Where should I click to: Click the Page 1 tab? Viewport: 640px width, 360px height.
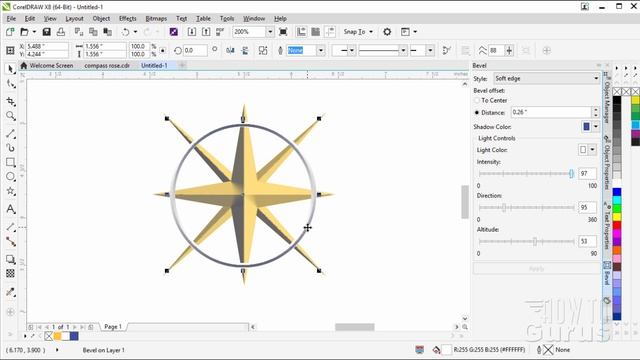113,327
